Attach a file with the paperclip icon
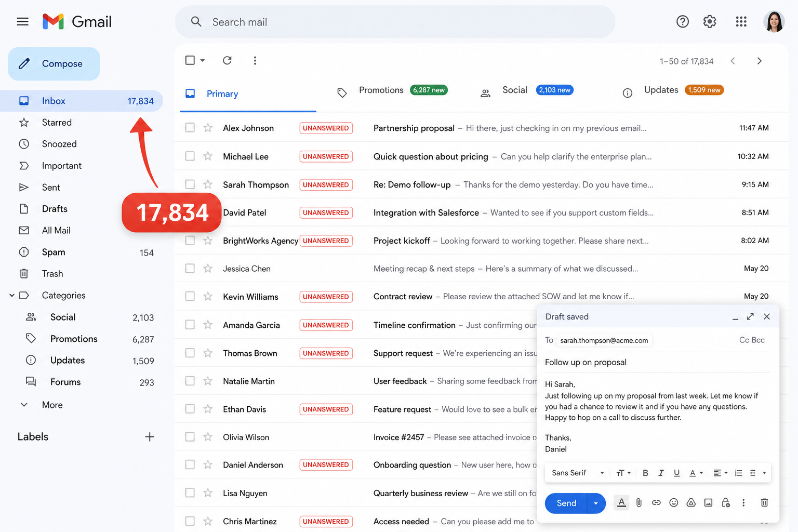The image size is (798, 532). (639, 502)
